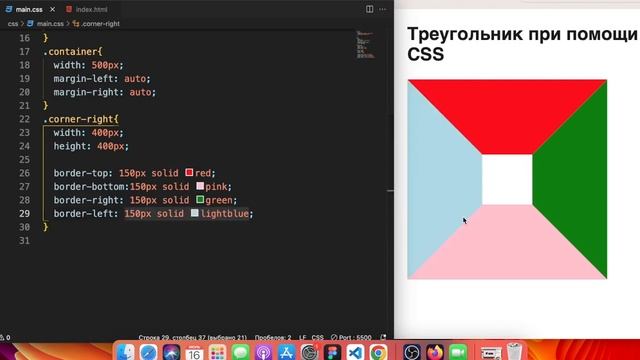Click LF end-of-line status entry
640x360 pixels.
click(x=302, y=338)
